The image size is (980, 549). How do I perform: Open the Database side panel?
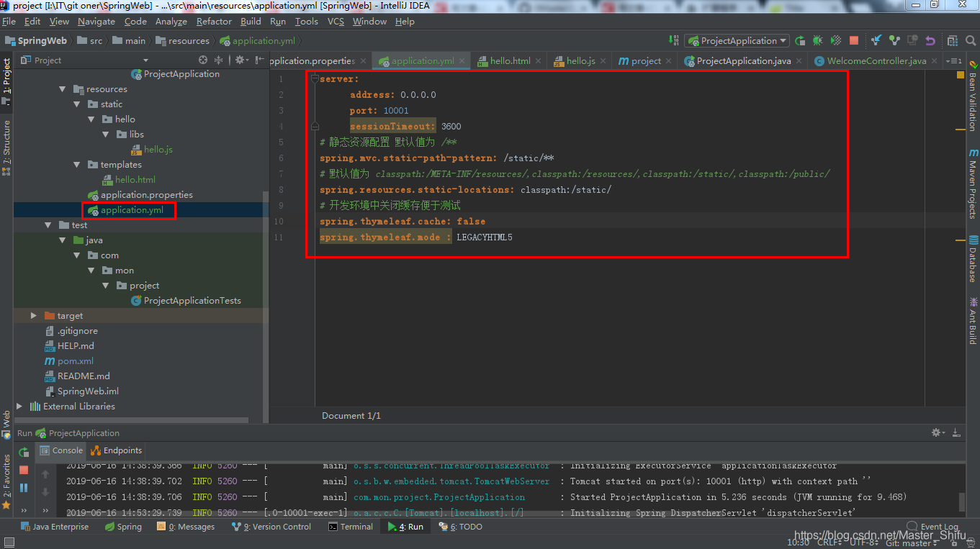point(973,259)
